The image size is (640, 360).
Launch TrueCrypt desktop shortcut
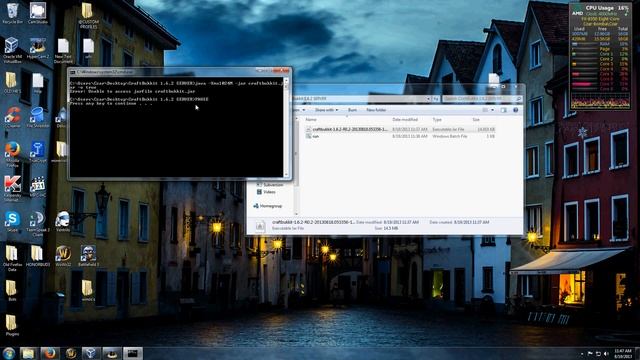tap(38, 152)
